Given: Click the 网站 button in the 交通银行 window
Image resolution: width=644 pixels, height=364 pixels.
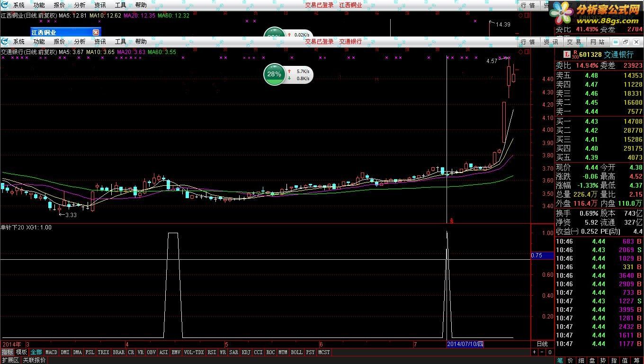Looking at the screenshot, I should click(597, 42).
